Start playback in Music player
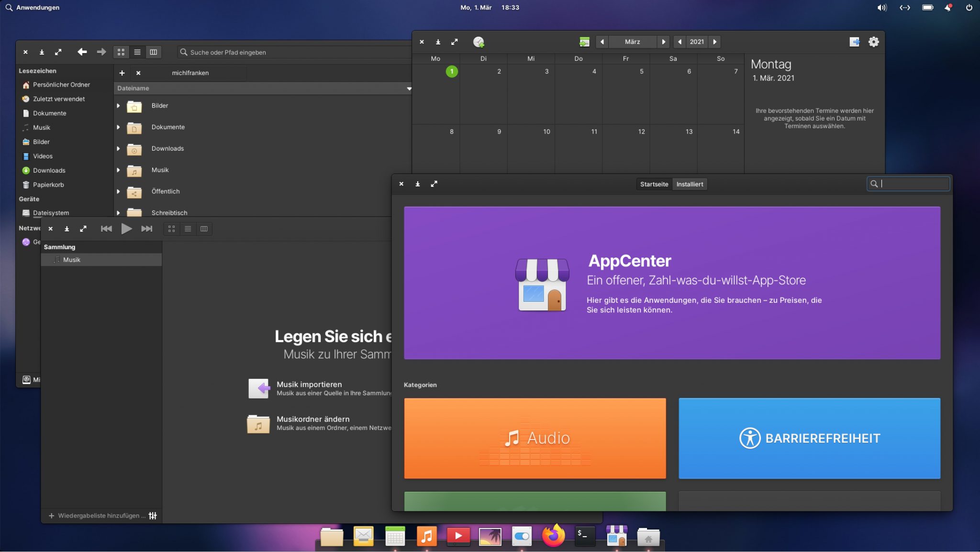Image resolution: width=980 pixels, height=552 pixels. pos(126,229)
